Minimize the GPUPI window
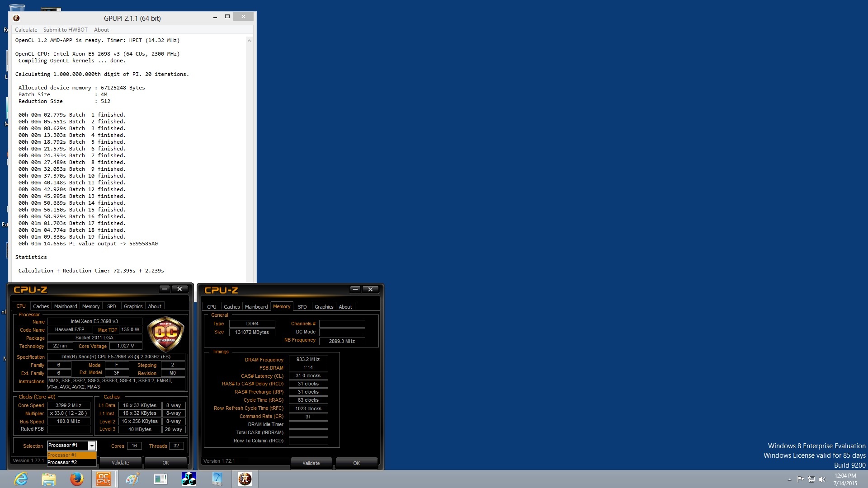868x488 pixels. (215, 17)
